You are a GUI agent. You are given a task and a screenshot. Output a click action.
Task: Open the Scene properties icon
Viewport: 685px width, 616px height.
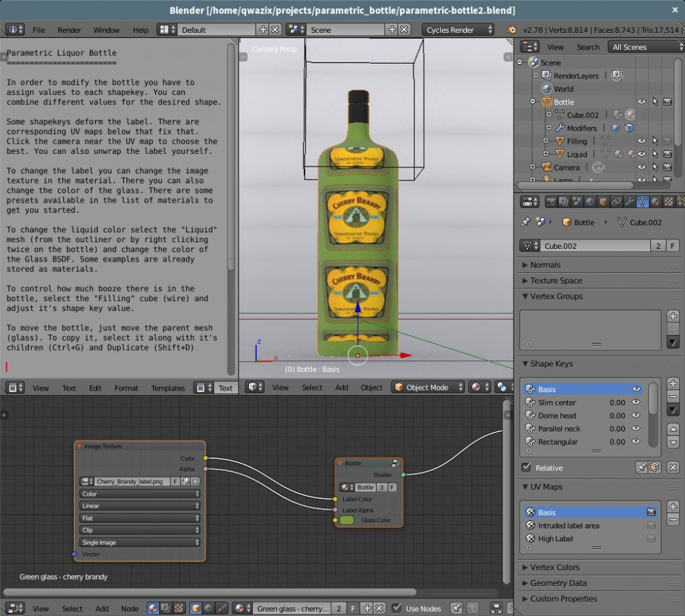point(577,202)
